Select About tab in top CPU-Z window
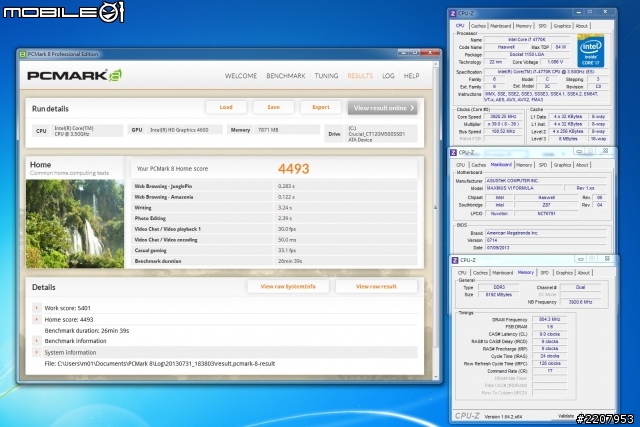640x427 pixels. click(582, 26)
